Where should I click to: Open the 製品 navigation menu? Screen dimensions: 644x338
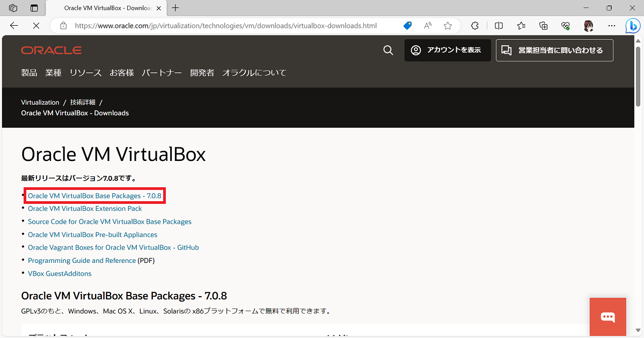29,72
